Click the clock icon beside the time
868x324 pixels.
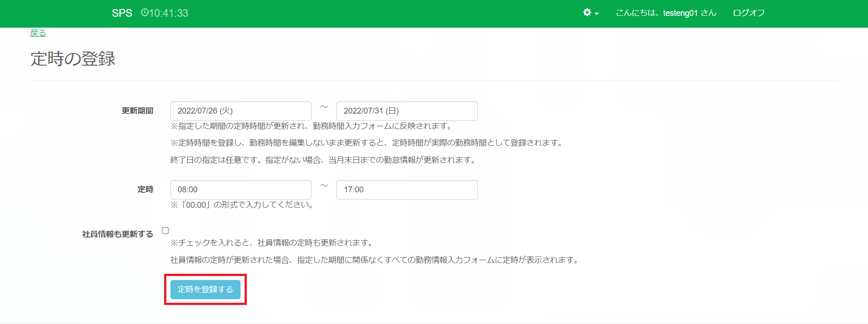(145, 13)
